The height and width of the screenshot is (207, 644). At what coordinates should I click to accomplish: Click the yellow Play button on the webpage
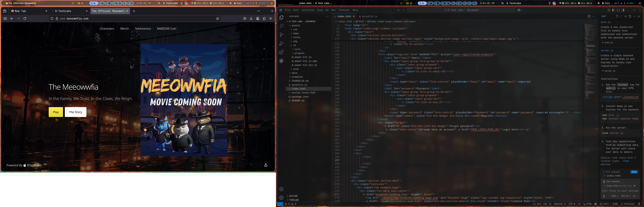click(56, 112)
